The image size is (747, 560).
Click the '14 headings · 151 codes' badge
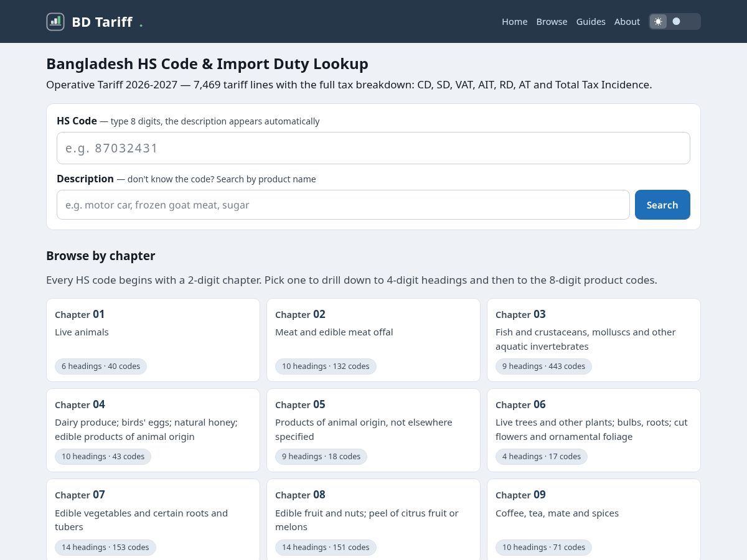click(x=326, y=548)
